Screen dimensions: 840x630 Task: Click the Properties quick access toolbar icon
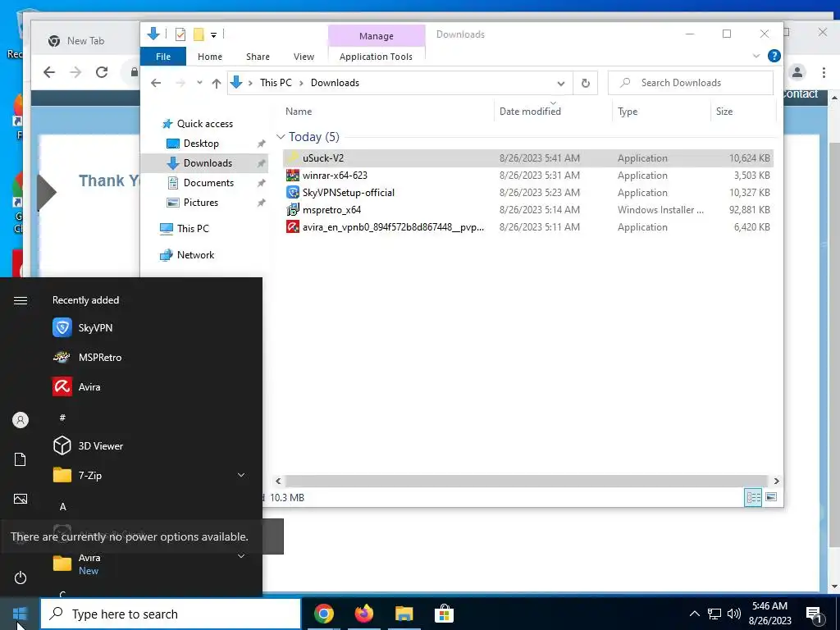coord(180,34)
